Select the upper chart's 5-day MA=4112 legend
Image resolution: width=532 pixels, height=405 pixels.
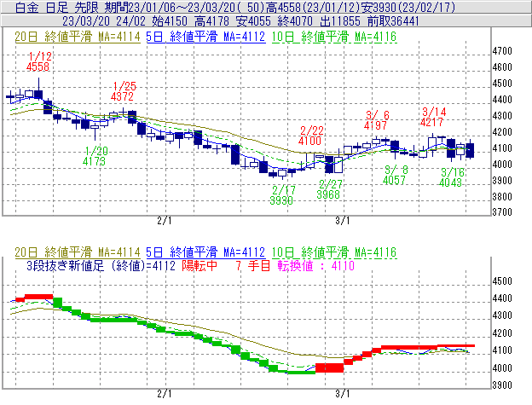tap(205, 37)
